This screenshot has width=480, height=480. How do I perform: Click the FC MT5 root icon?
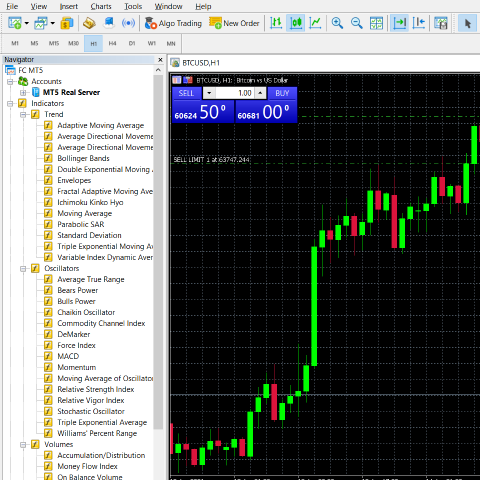click(x=10, y=70)
